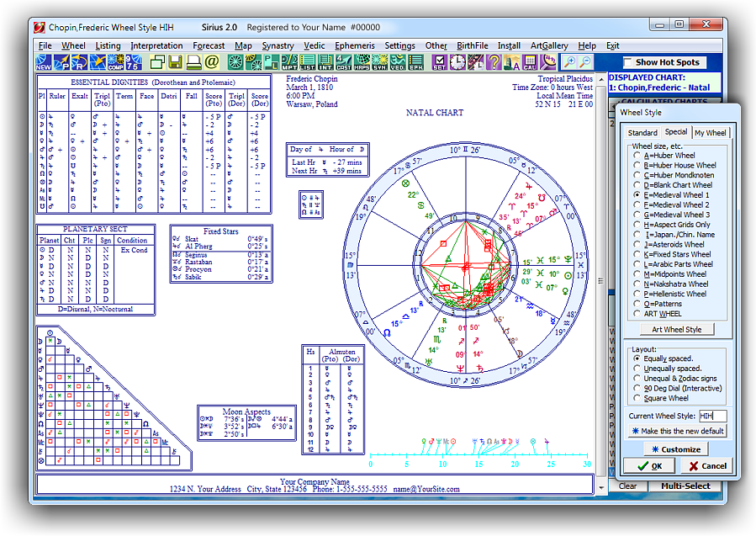Click the @ email toolbar icon

coord(211,62)
